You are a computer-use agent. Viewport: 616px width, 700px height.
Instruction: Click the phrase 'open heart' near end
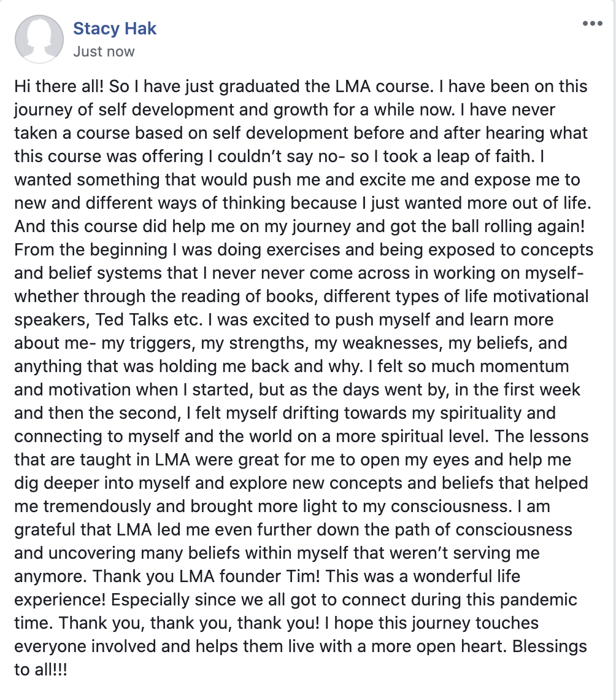pyautogui.click(x=460, y=647)
